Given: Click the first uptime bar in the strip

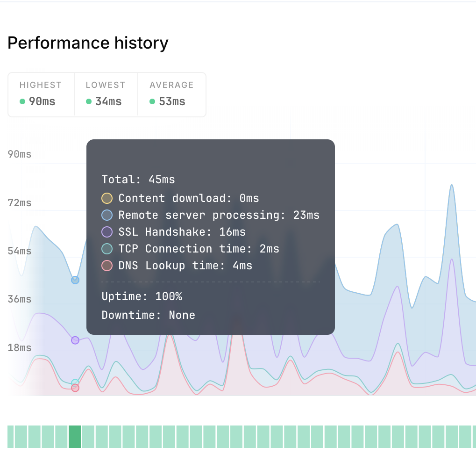Looking at the screenshot, I should click(x=11, y=436).
